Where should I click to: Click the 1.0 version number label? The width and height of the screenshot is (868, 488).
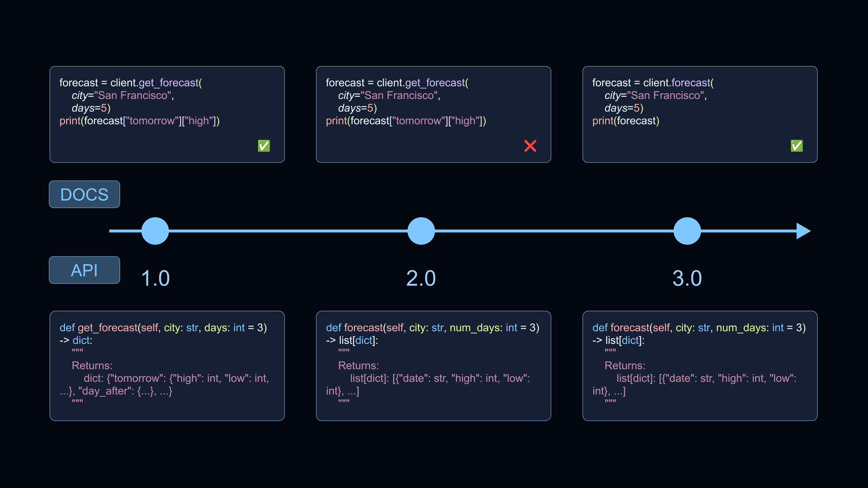tap(155, 278)
